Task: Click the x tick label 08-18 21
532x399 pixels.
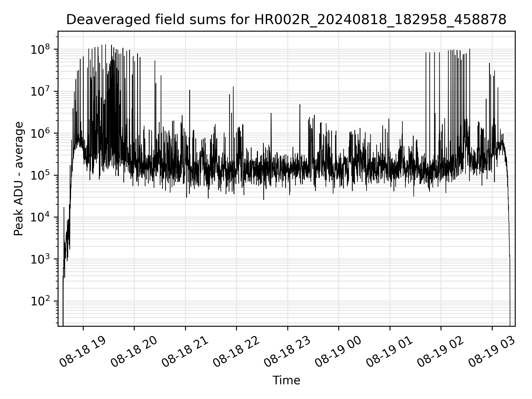Action: 185,351
